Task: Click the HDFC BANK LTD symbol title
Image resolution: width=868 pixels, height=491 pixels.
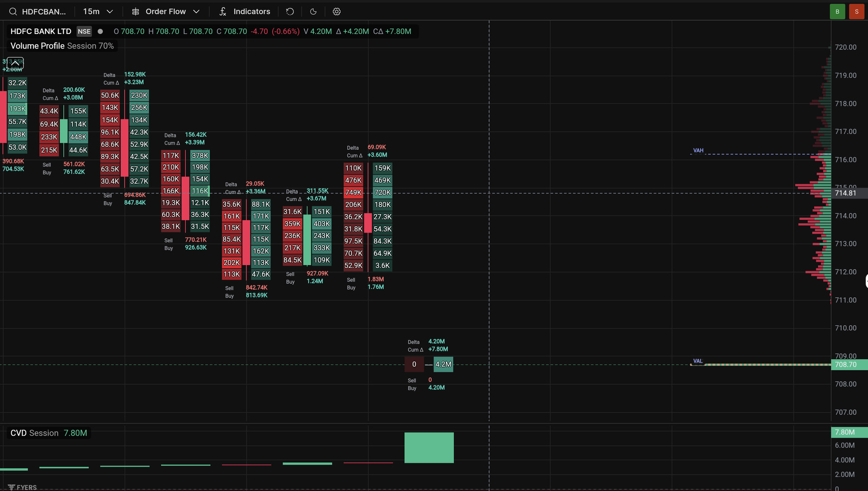Action: click(x=41, y=31)
